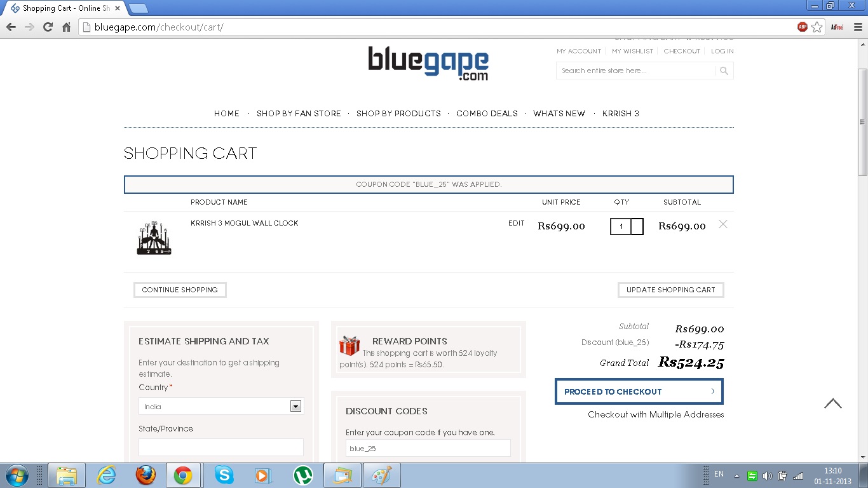The height and width of the screenshot is (488, 868).
Task: Open Combo Deals menu item
Action: [x=487, y=114]
